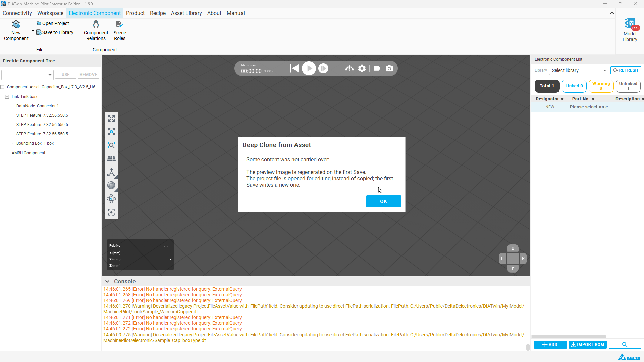Click the fit-all expand-arrows viewport icon
Image resolution: width=644 pixels, height=362 pixels.
coord(111,118)
